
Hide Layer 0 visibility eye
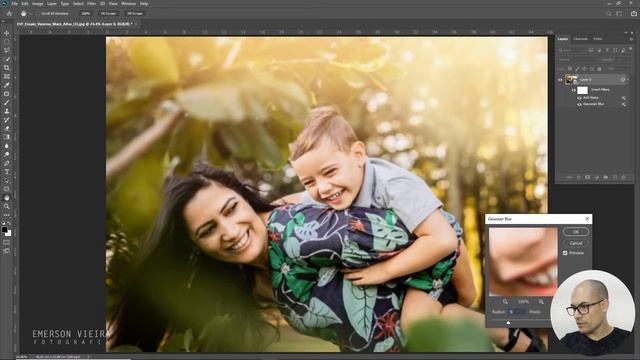pos(560,80)
